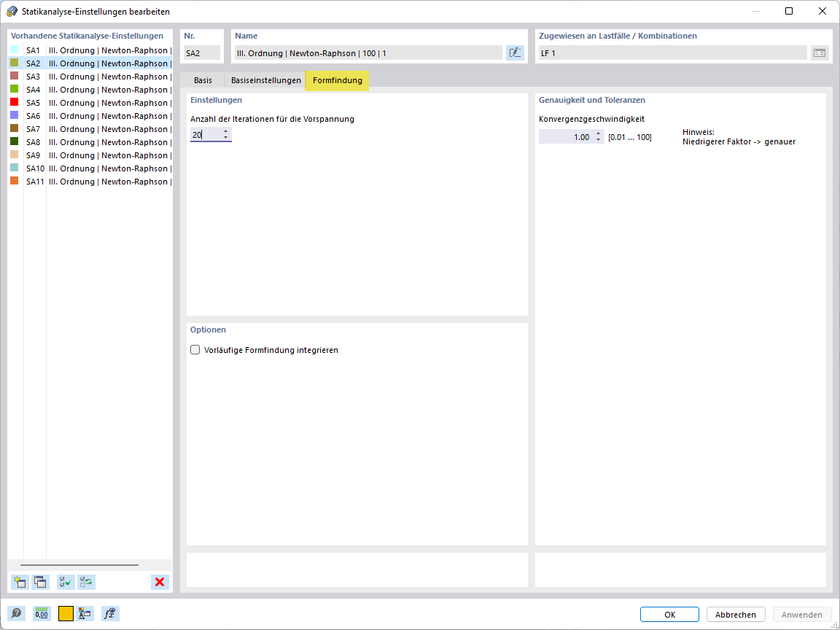Open user-defined functions with fx icon
Image resolution: width=840 pixels, height=630 pixels.
coord(109,613)
